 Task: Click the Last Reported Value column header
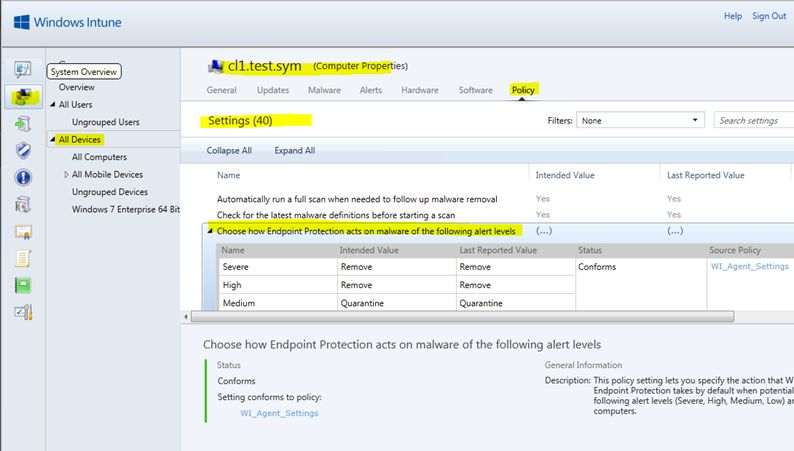[x=705, y=175]
